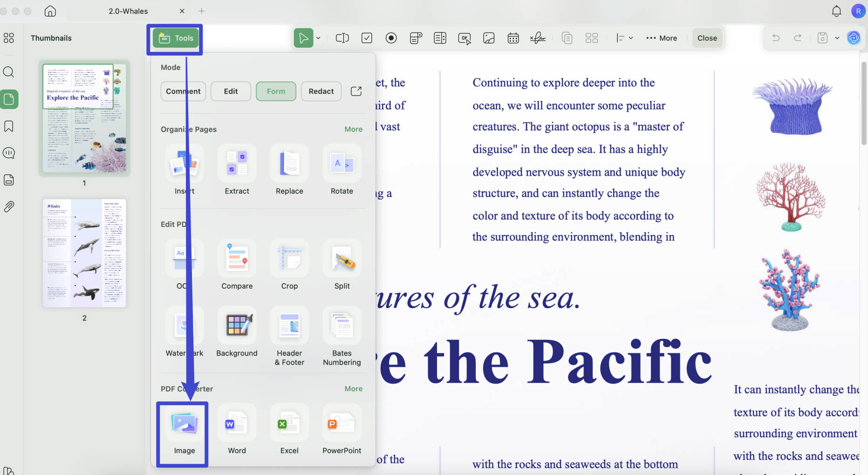
Task: Open the OCR tool
Action: click(185, 265)
